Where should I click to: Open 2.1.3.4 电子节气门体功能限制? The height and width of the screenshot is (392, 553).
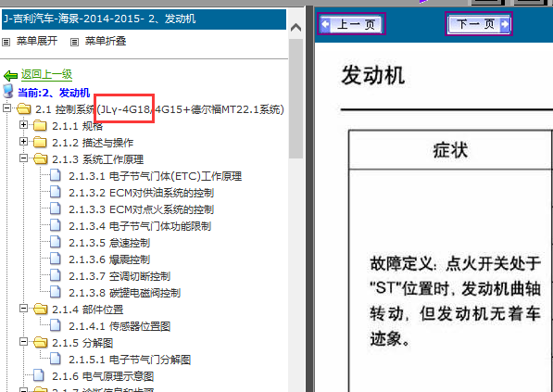tap(140, 226)
